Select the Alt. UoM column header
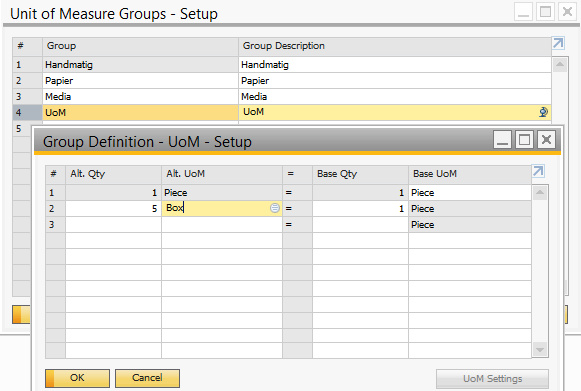The width and height of the screenshot is (581, 391). click(x=222, y=174)
